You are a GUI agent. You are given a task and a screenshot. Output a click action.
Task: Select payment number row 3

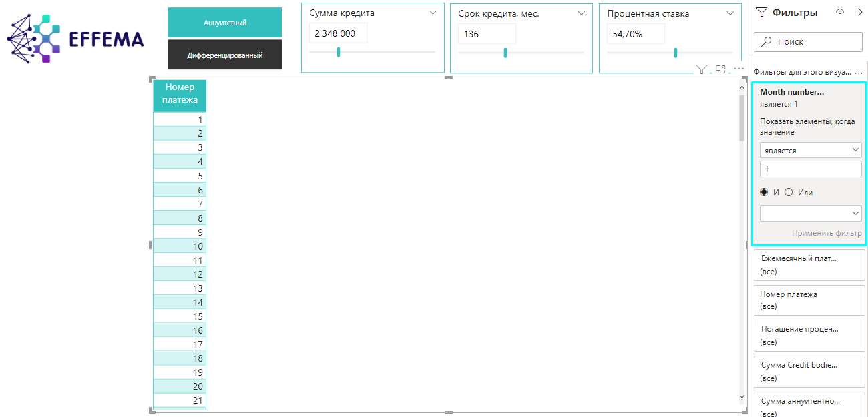click(x=180, y=147)
